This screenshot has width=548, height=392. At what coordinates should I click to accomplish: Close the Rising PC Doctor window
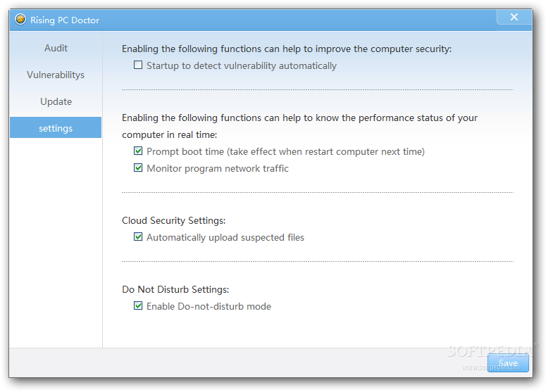tap(514, 17)
